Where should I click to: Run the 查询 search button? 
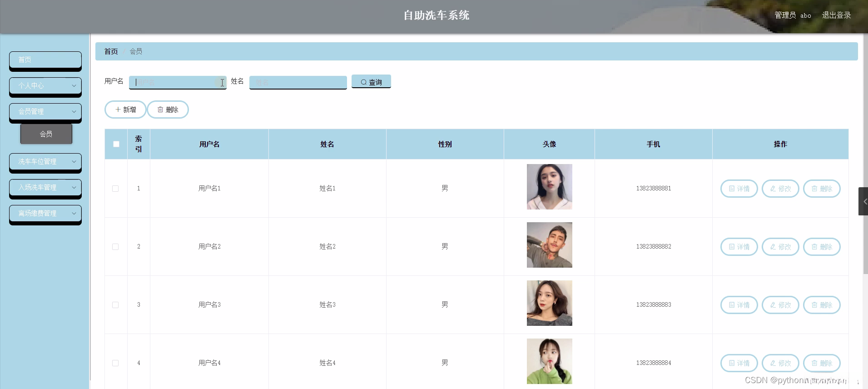pos(371,82)
